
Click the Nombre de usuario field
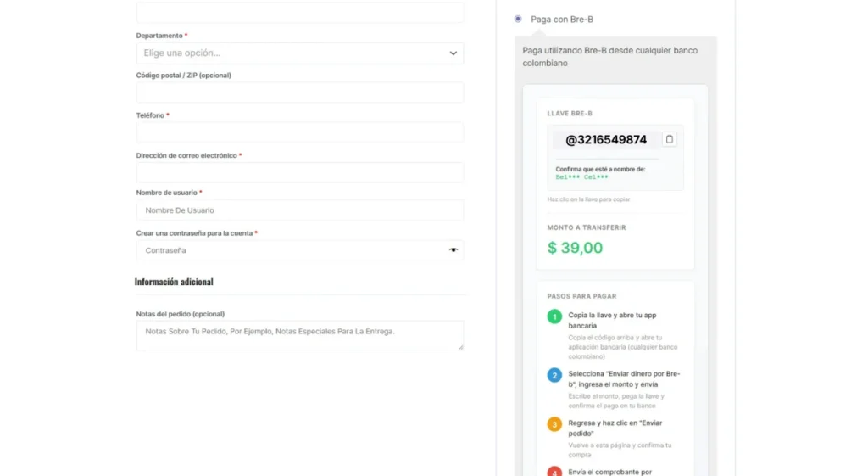pos(300,210)
